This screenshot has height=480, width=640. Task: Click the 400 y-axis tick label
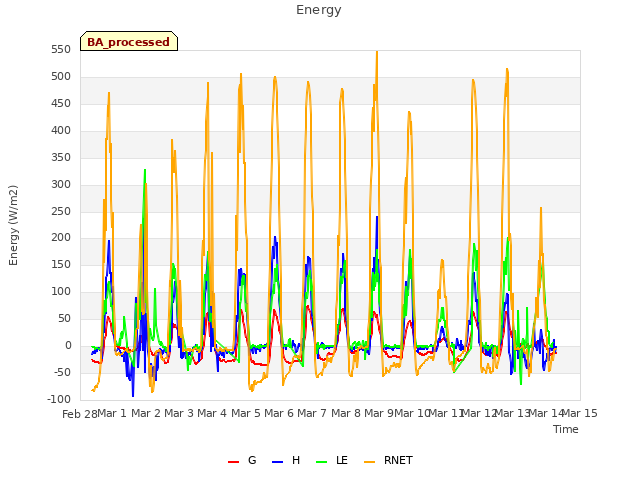click(61, 131)
